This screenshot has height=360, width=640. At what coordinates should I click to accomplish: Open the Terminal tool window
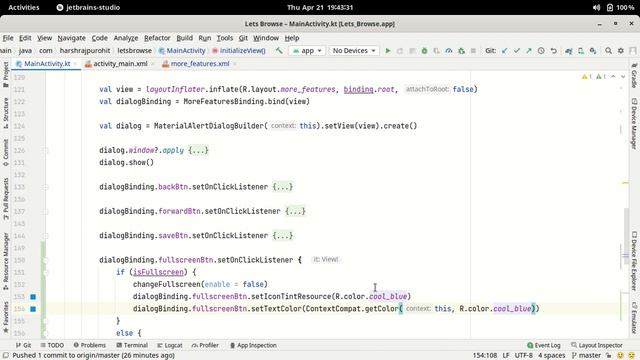132,345
